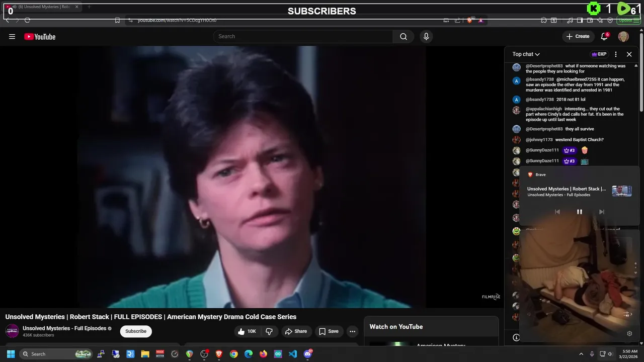Bookmark this page in the address bar
This screenshot has height=362, width=644.
(x=117, y=20)
